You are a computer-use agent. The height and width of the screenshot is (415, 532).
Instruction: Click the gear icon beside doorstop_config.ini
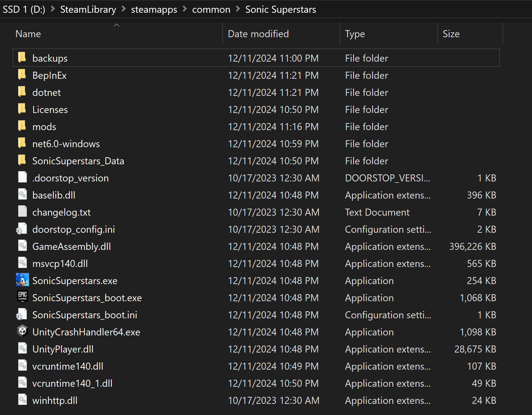click(22, 229)
